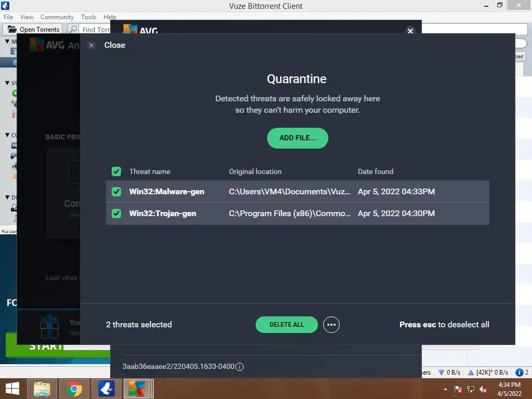Select the Win32:Trojan-gen threat name
Image resolution: width=532 pixels, height=399 pixels.
[x=163, y=214]
